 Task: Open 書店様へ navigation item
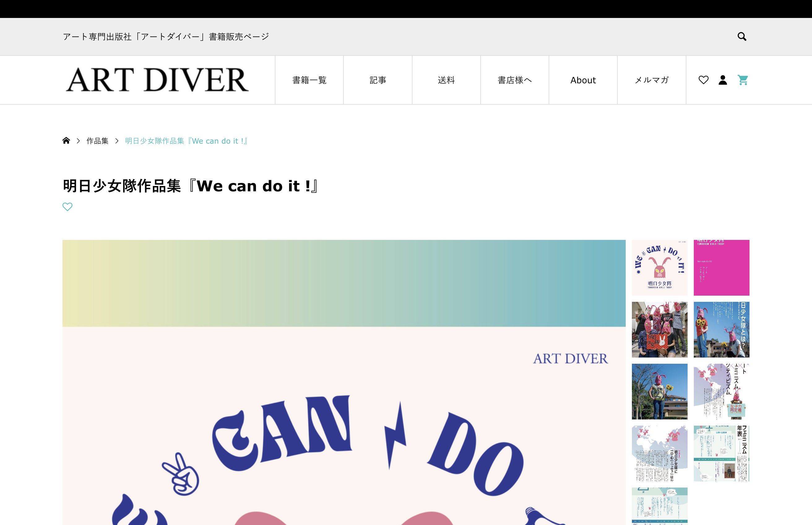coord(515,80)
